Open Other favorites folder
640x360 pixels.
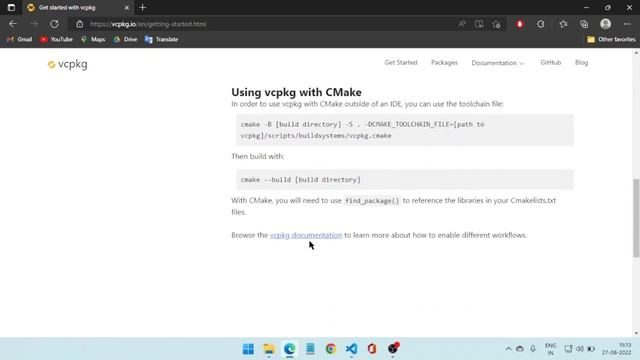tap(611, 39)
